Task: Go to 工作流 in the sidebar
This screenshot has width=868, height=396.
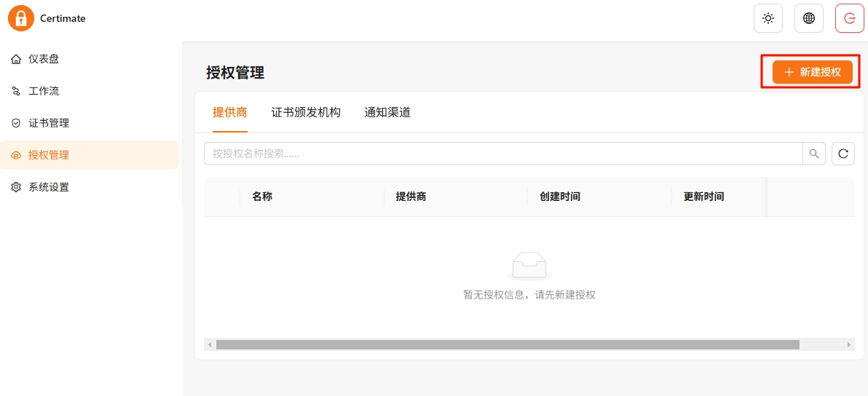Action: pos(44,91)
